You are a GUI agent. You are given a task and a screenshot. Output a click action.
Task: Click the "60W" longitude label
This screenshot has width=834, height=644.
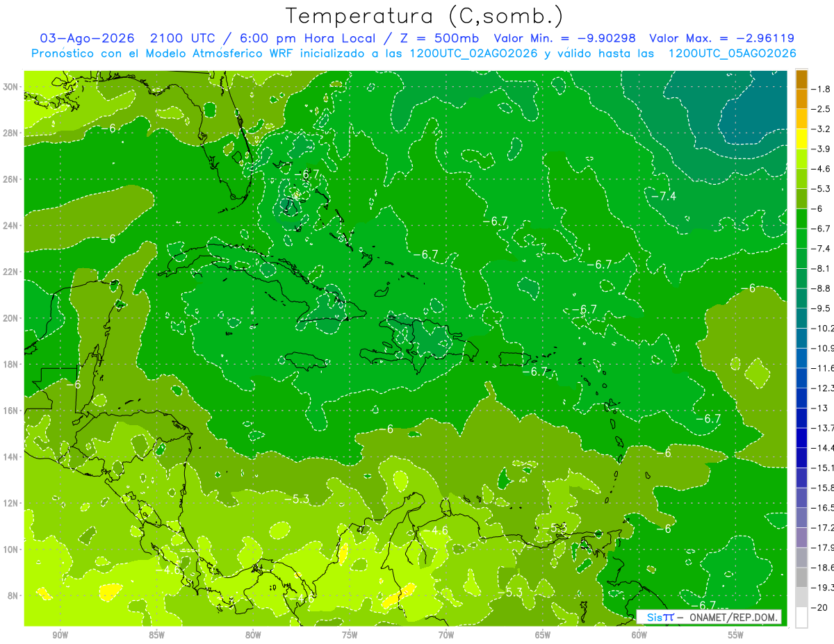pyautogui.click(x=639, y=635)
